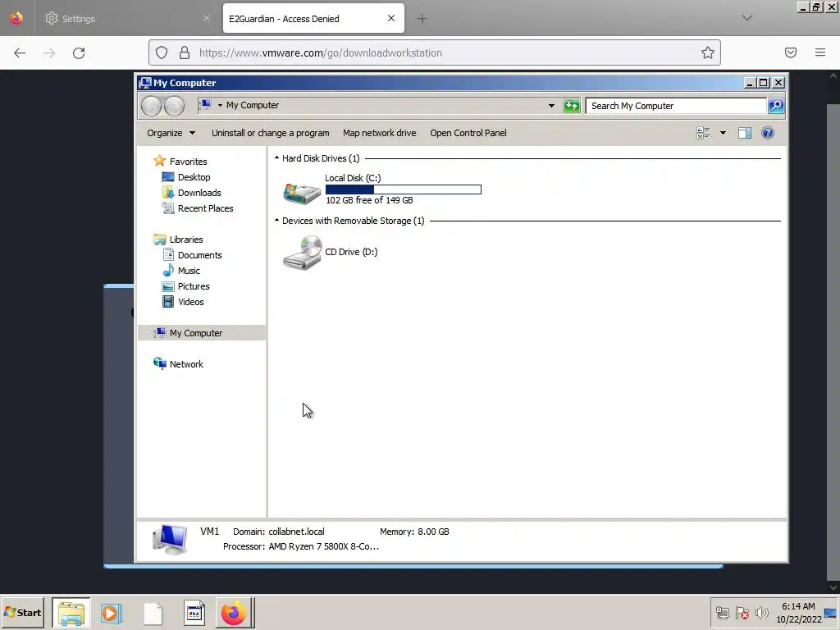840x630 pixels.
Task: View site security padlock information
Action: (185, 52)
